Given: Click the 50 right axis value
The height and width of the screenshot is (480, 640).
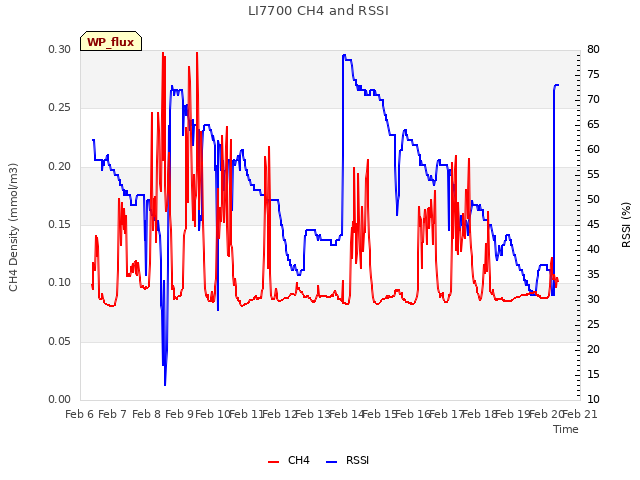Looking at the screenshot, I should point(593,200).
